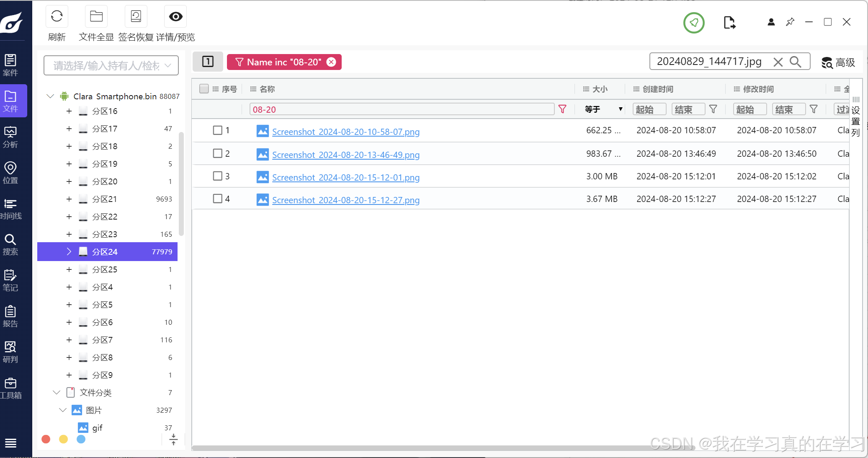Open Screenshot_2024-08-20-15-12-27.png link

coord(345,200)
